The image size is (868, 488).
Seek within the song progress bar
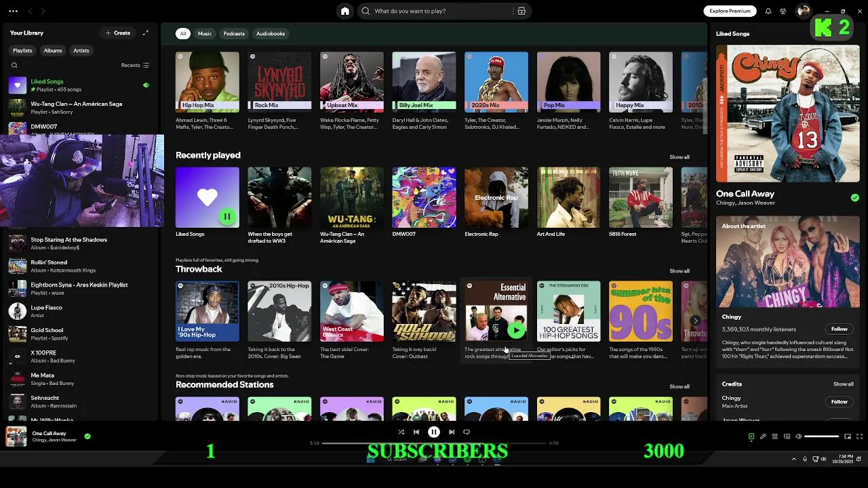pyautogui.click(x=434, y=443)
